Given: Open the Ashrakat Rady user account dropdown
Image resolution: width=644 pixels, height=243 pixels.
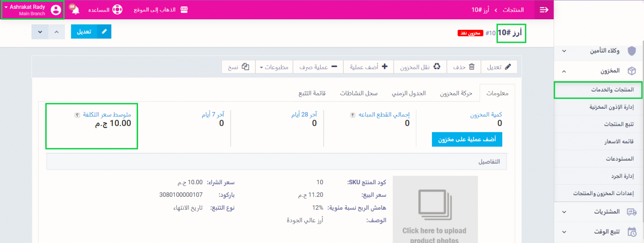Looking at the screenshot, I should [33, 10].
